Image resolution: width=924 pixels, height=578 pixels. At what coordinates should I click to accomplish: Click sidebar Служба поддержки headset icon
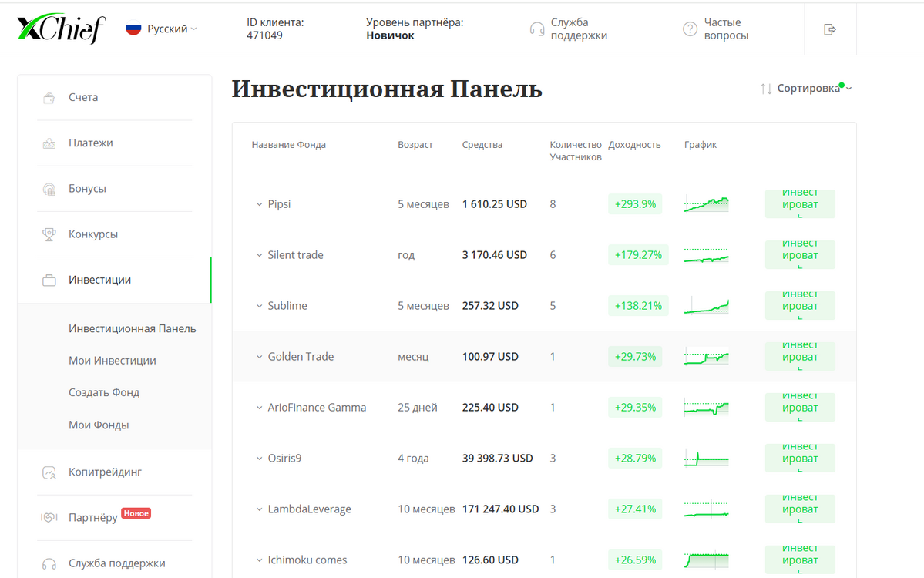point(49,564)
